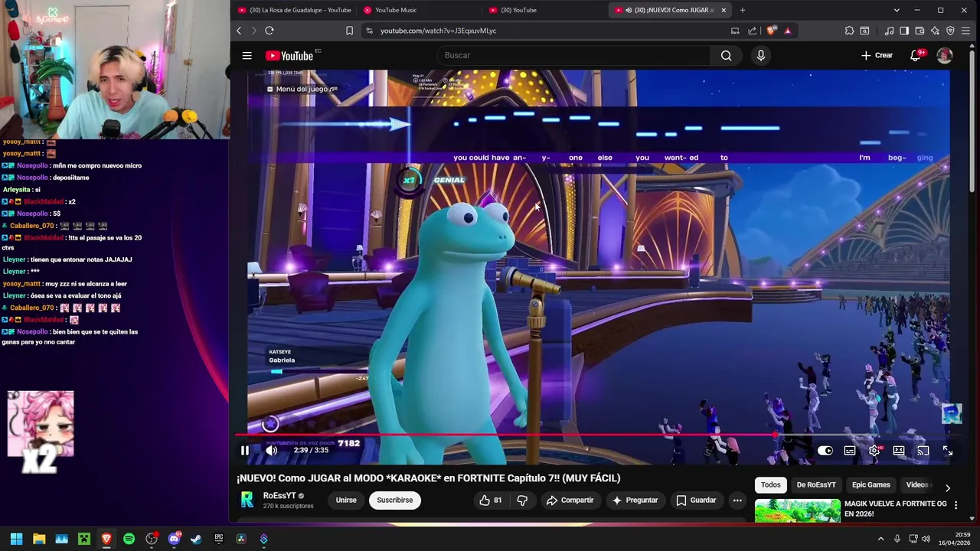The width and height of the screenshot is (980, 551).
Task: Open more actions next to Guardar
Action: click(x=737, y=500)
